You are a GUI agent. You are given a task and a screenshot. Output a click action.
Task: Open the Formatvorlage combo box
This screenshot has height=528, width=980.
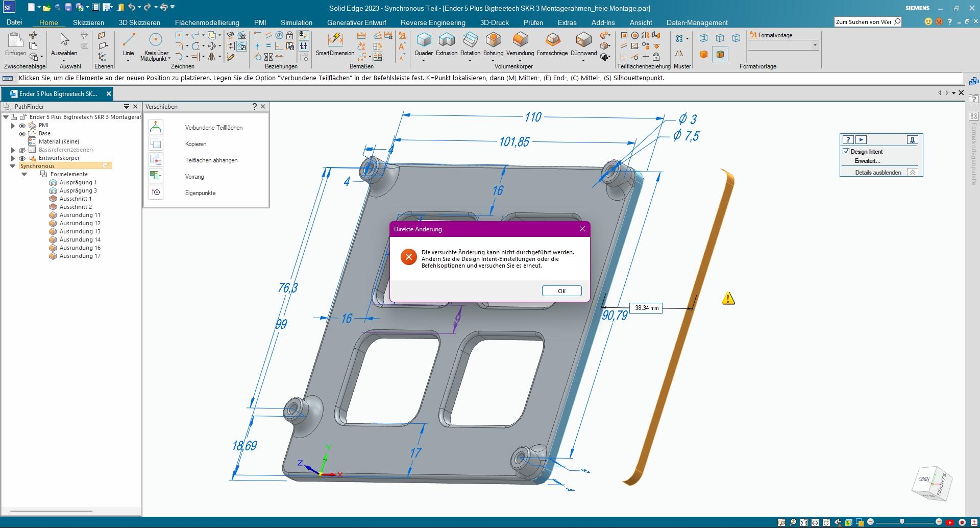click(783, 45)
